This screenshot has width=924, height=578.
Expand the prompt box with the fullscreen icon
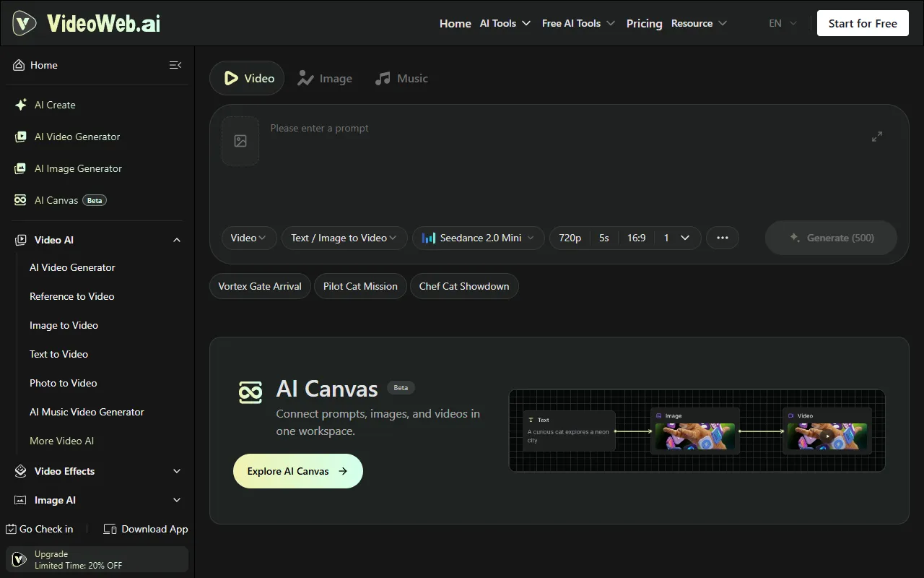click(x=877, y=136)
